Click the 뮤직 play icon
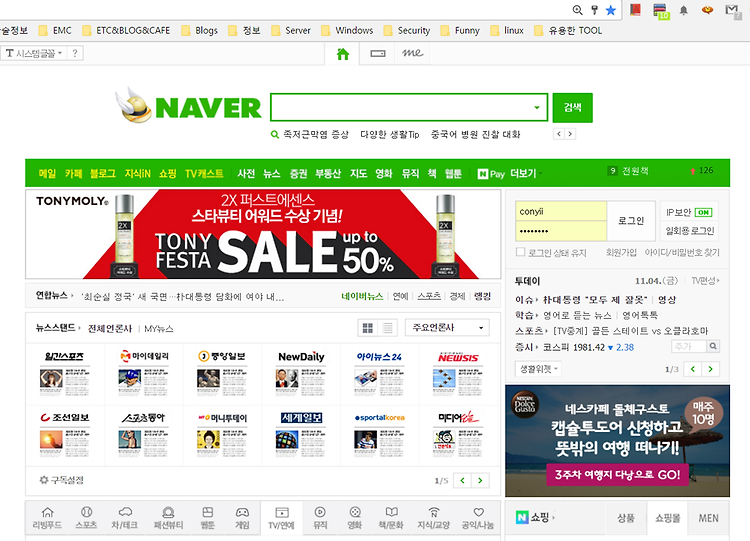Viewport: 750px width, 541px height. click(x=320, y=512)
